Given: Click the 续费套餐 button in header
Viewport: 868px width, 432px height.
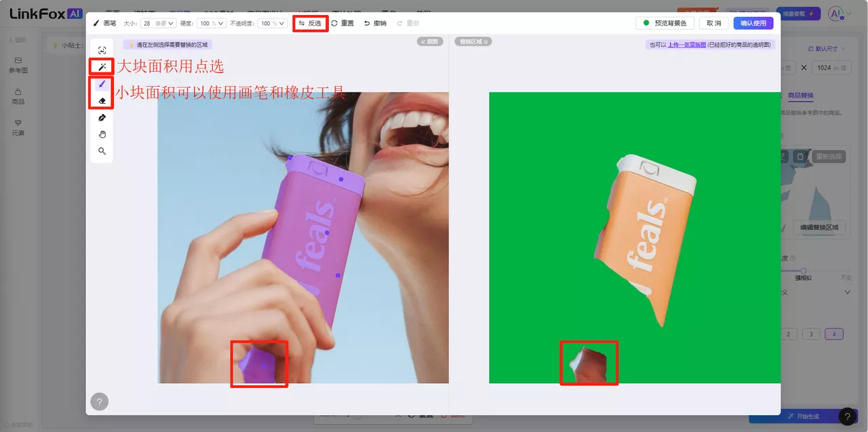Looking at the screenshot, I should pos(798,14).
